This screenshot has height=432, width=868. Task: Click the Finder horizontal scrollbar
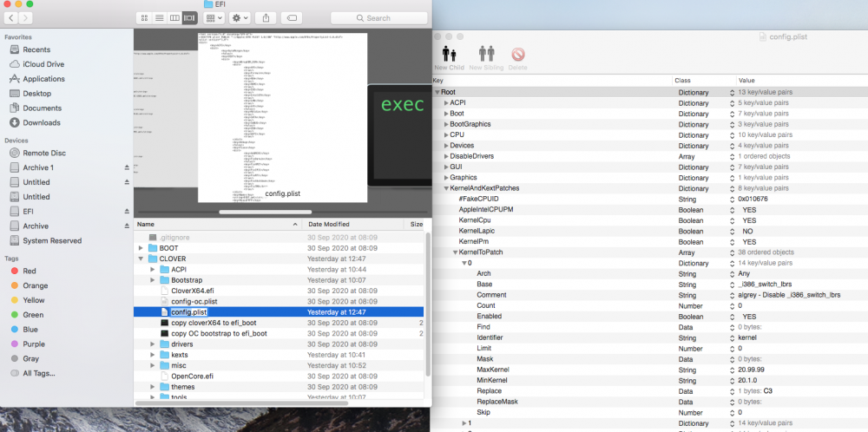241,403
